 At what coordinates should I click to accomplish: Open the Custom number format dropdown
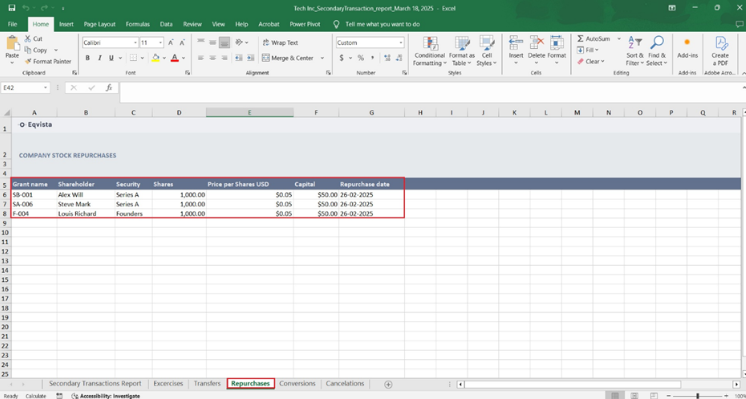401,43
